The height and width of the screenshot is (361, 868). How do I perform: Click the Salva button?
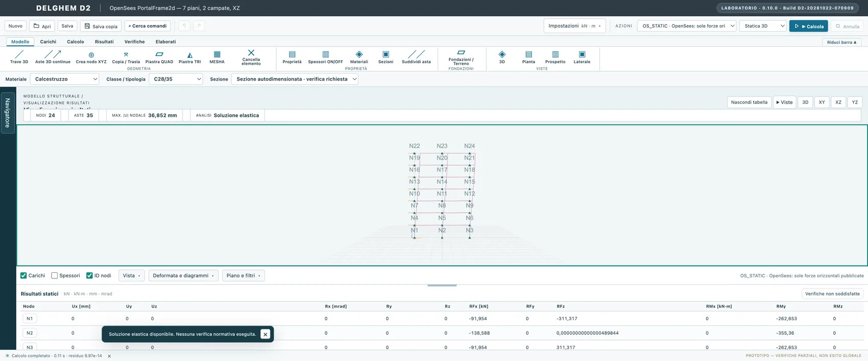tap(67, 26)
